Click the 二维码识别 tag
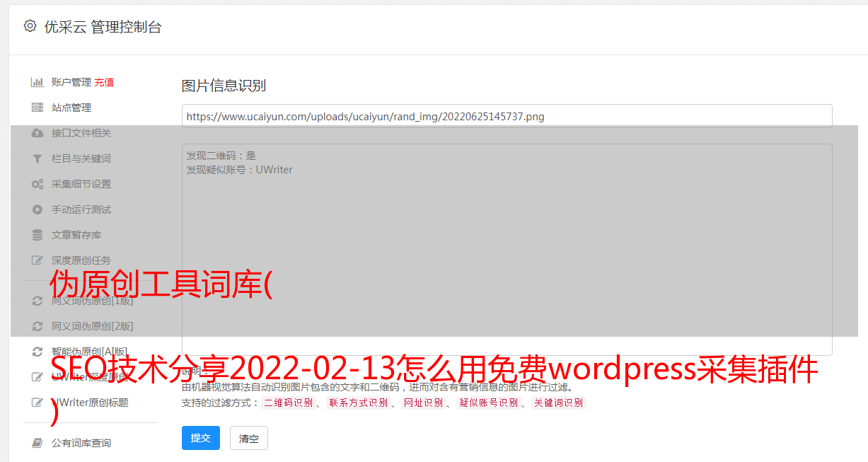This screenshot has width=868, height=462. pos(288,403)
